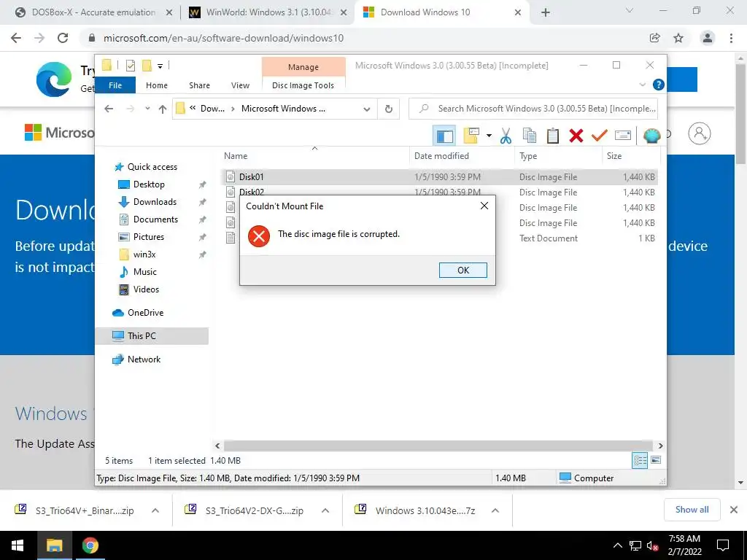Click the horizontal scrollbar in file list

tap(438, 446)
